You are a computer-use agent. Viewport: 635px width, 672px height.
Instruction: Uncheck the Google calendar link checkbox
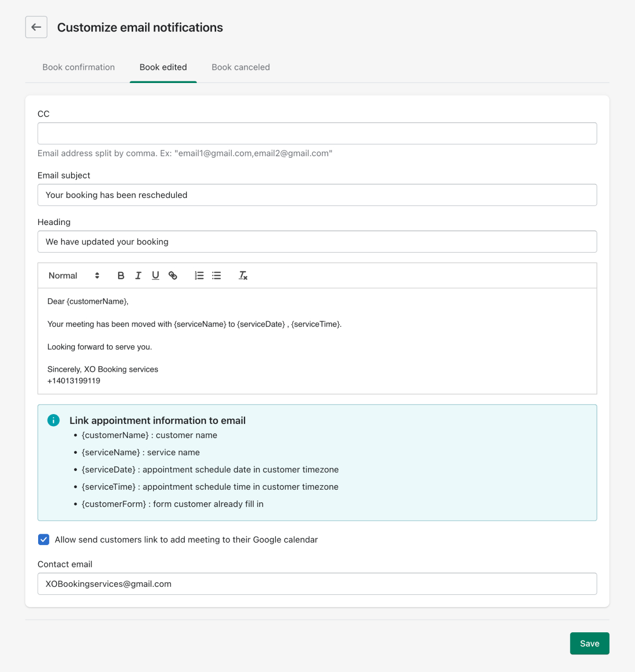click(x=44, y=539)
